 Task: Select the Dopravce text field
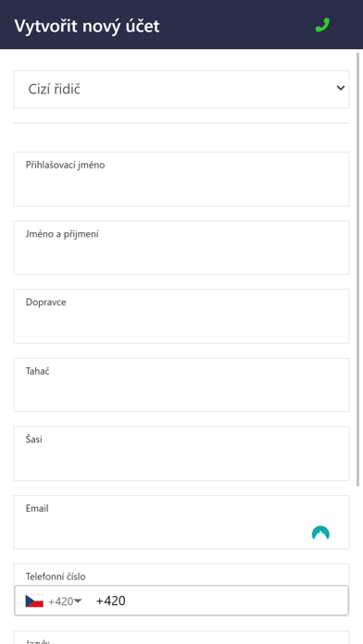[x=181, y=316]
